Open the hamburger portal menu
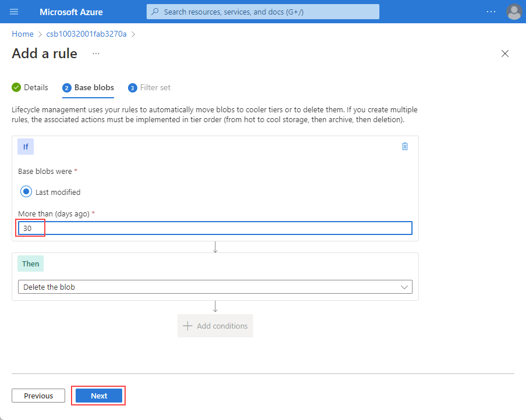The width and height of the screenshot is (526, 420). click(x=14, y=12)
